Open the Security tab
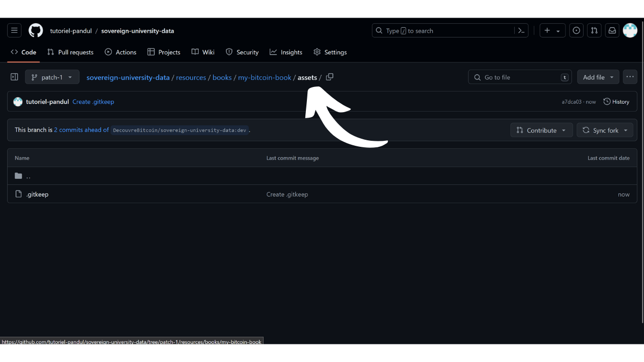644x362 pixels. pos(242,52)
